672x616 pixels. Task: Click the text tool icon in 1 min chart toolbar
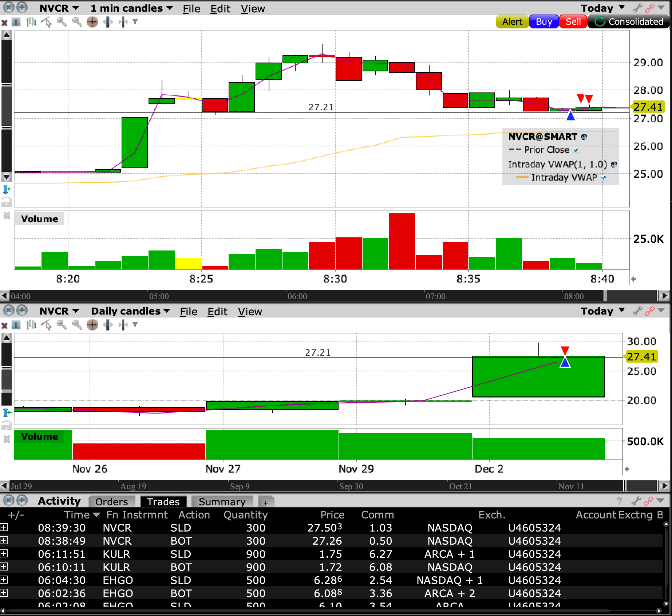click(x=16, y=22)
